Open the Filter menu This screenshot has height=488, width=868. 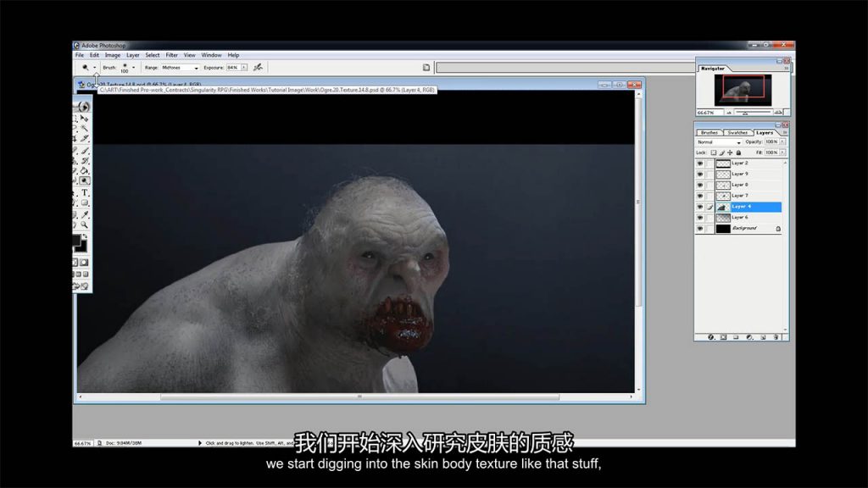tap(171, 55)
